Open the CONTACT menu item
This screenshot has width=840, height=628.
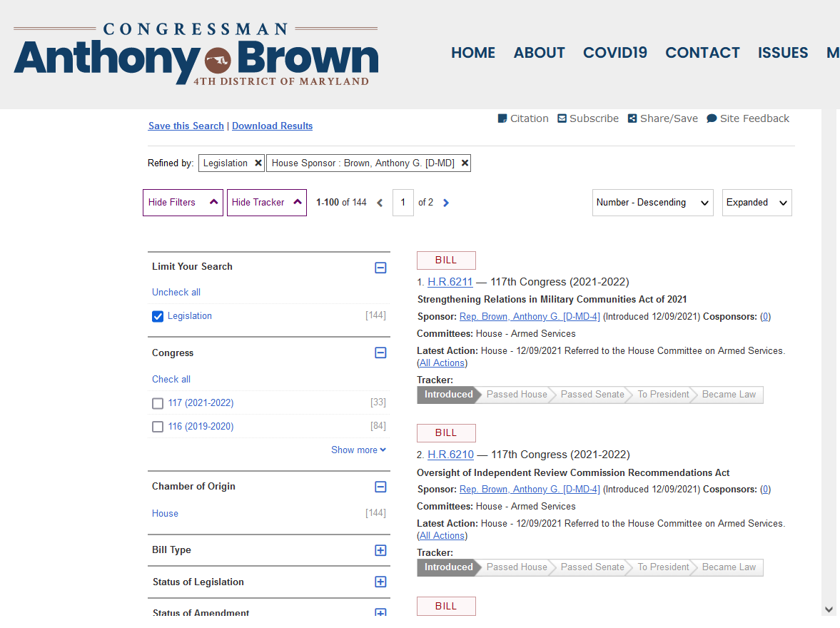tap(702, 53)
